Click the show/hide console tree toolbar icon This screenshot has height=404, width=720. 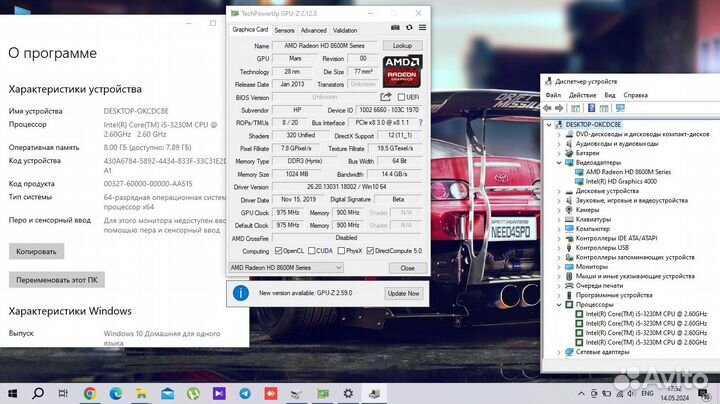(x=575, y=108)
